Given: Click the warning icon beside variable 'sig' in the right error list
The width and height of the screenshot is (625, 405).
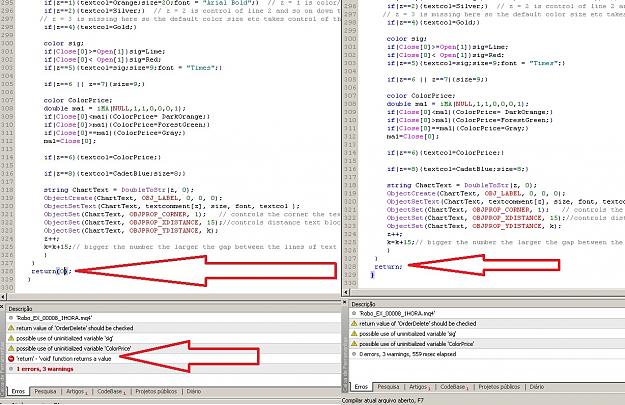Looking at the screenshot, I should 354,333.
